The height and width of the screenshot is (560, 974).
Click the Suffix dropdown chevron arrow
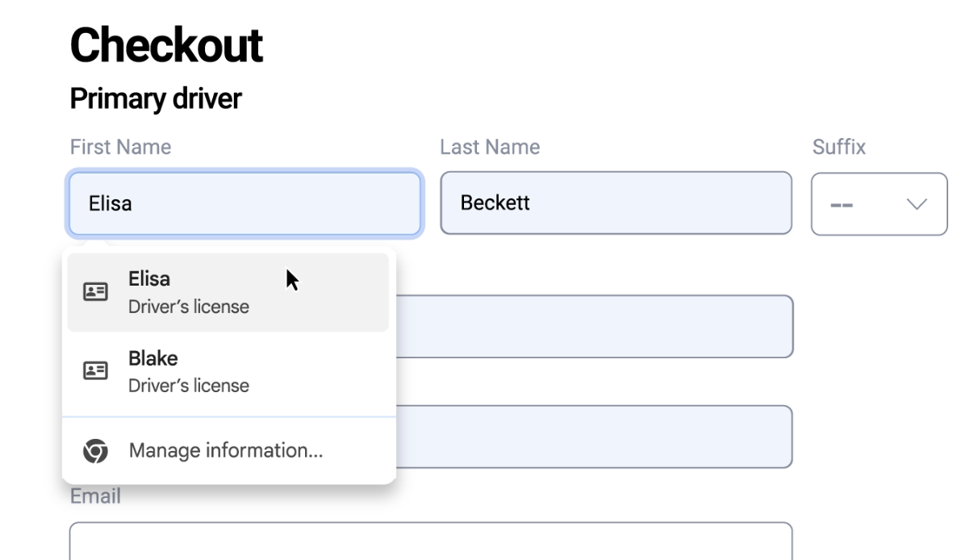point(917,204)
